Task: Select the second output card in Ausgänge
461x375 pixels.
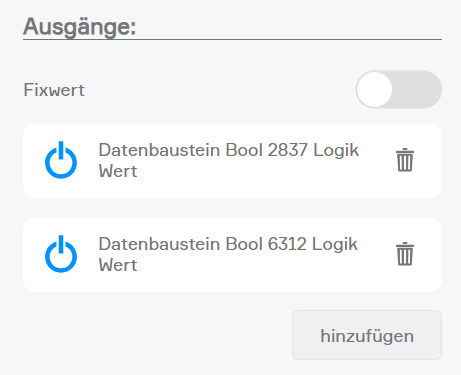Action: pos(232,254)
